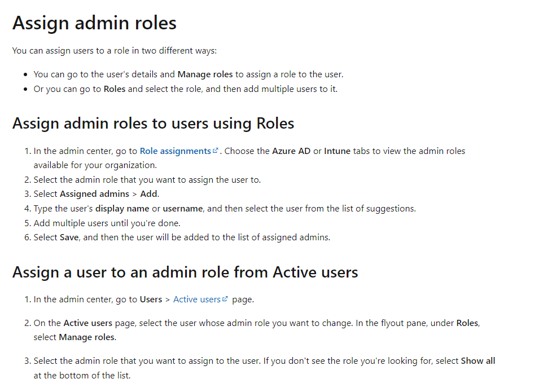
Task: Open the Active users link
Action: [197, 299]
